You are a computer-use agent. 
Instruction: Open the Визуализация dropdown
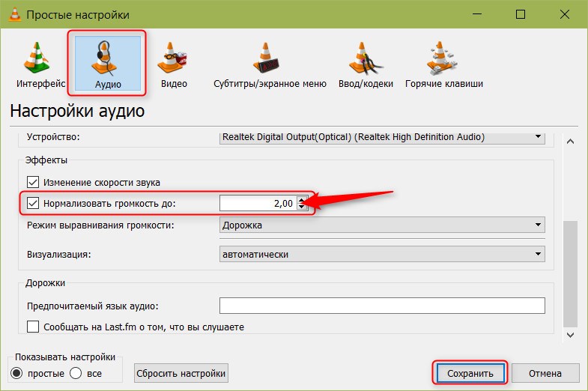tap(382, 254)
